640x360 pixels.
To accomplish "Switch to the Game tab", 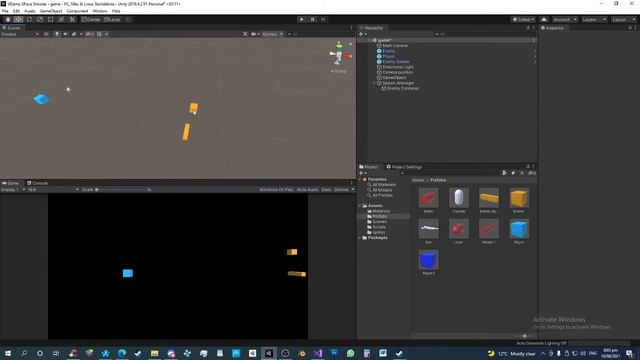I will (x=11, y=183).
